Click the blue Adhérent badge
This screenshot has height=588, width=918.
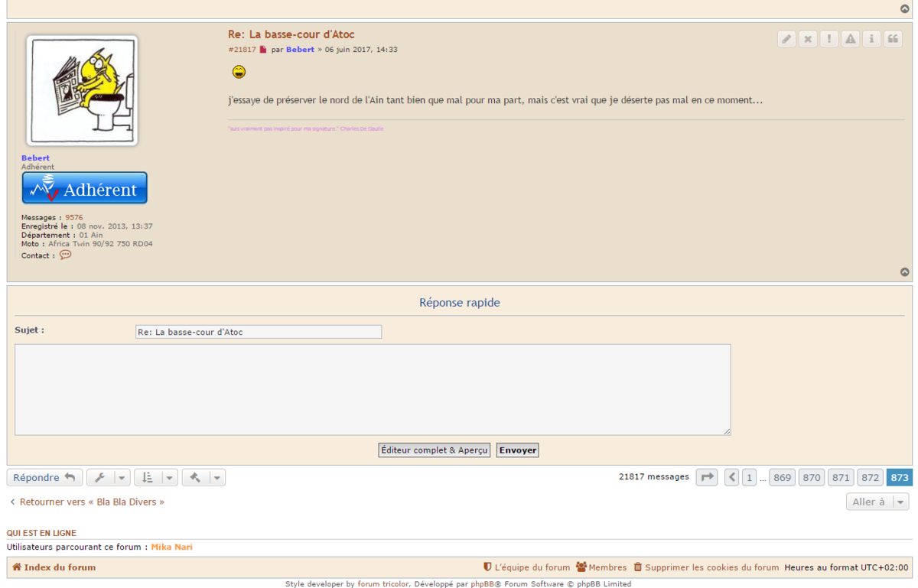coord(84,187)
